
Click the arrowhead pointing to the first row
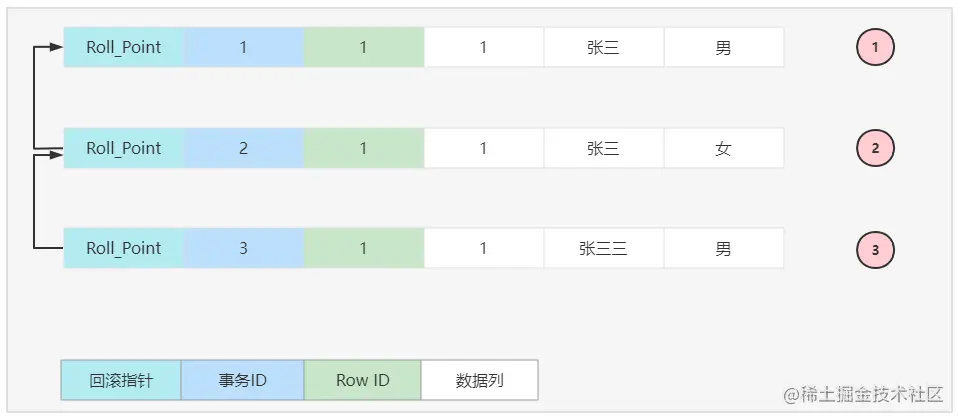[x=56, y=46]
